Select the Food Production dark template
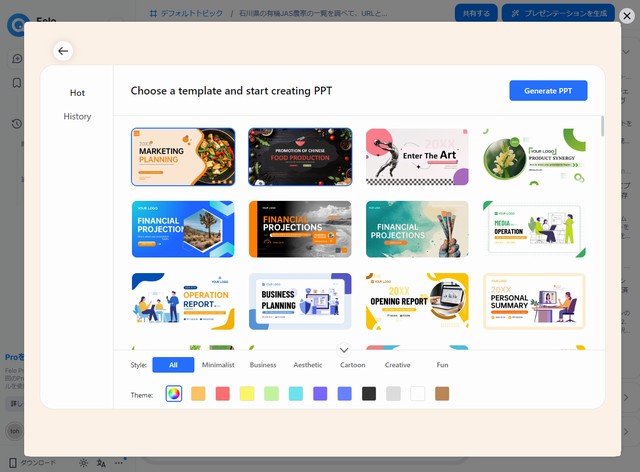640x472 pixels. point(300,157)
